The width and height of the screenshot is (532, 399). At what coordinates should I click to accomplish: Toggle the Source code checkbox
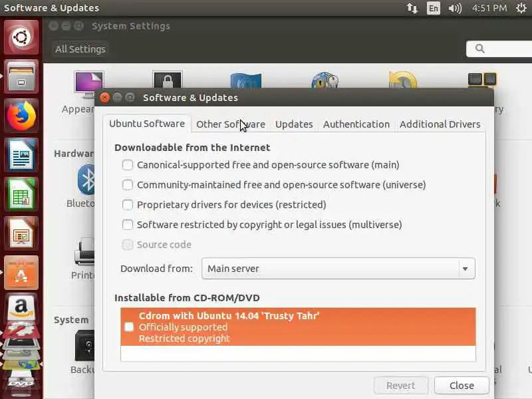click(128, 245)
